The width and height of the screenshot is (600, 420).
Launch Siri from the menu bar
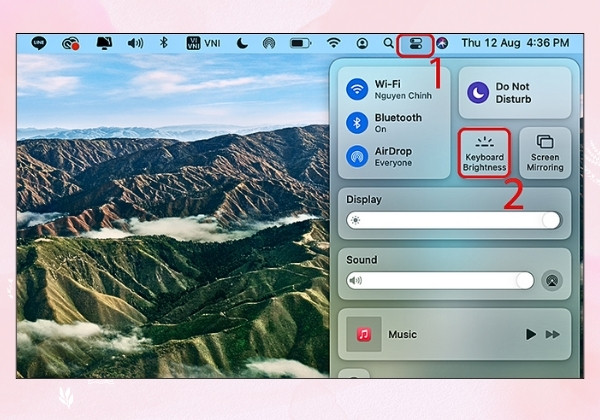coord(442,43)
